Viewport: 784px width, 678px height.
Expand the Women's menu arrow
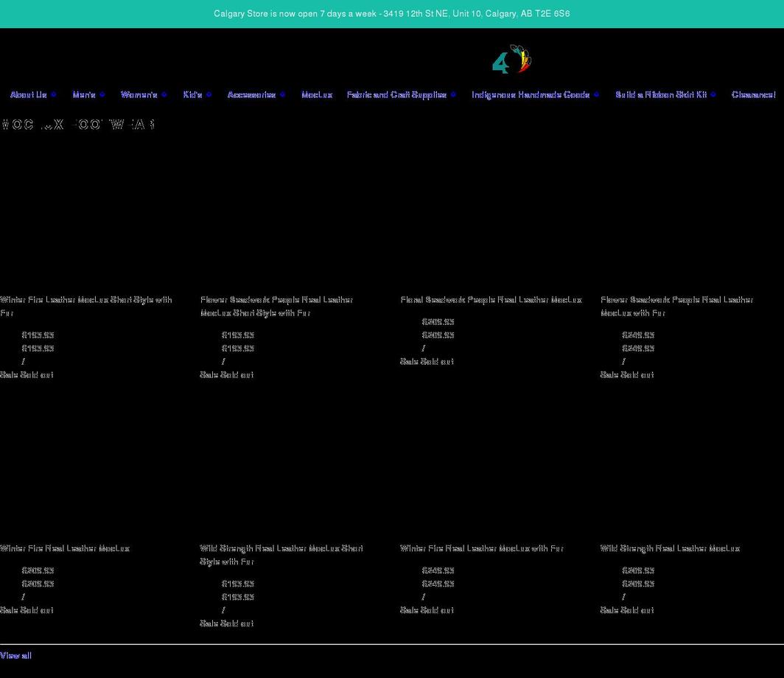[164, 95]
